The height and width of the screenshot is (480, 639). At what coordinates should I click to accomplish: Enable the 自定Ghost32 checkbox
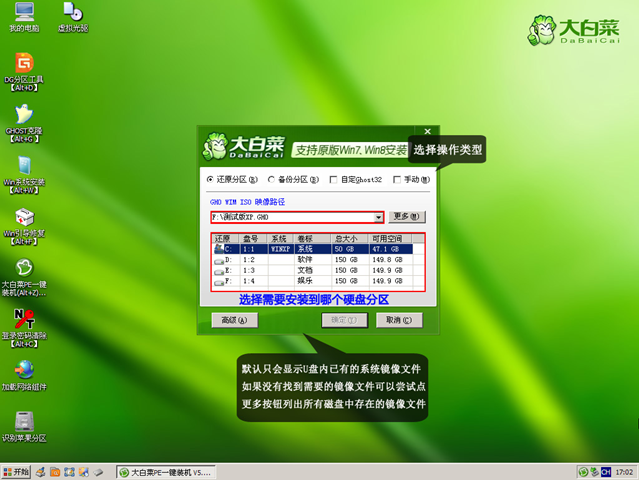(333, 180)
